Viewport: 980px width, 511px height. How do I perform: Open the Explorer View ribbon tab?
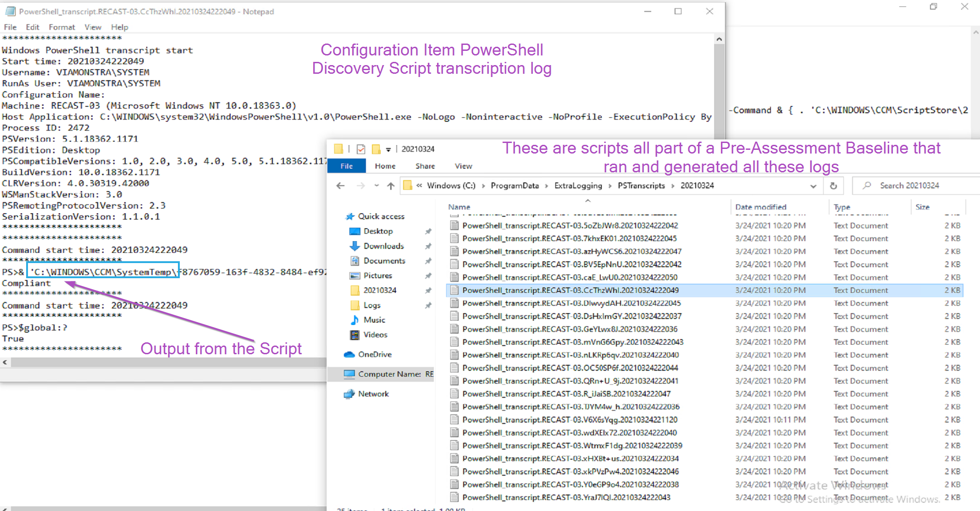pyautogui.click(x=463, y=166)
